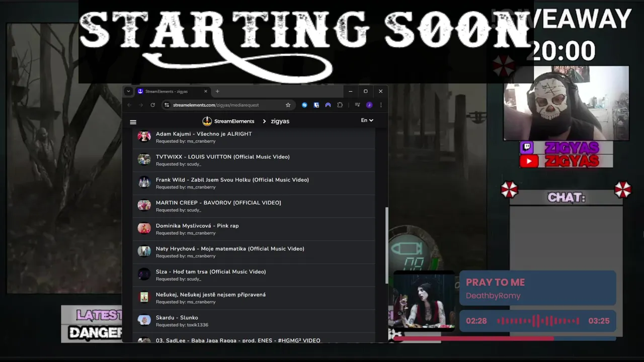Click the CHAT: overlay header
Viewport: 644px width, 362px height.
tap(566, 198)
